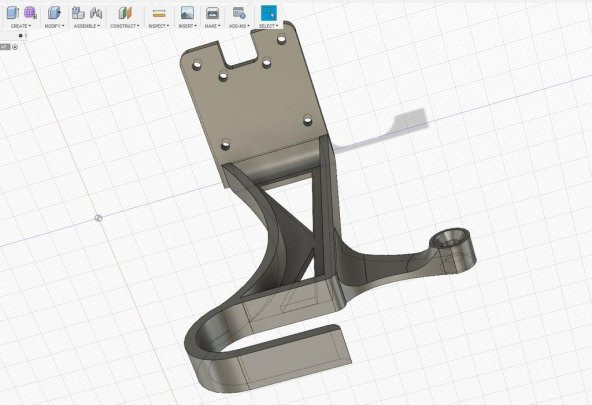Select the Create Box solid icon
Viewport: 592px width, 405px height.
click(12, 12)
